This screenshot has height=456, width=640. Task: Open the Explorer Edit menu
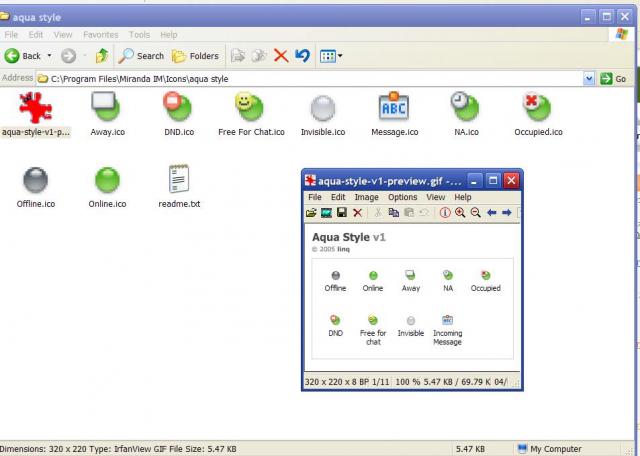(36, 35)
